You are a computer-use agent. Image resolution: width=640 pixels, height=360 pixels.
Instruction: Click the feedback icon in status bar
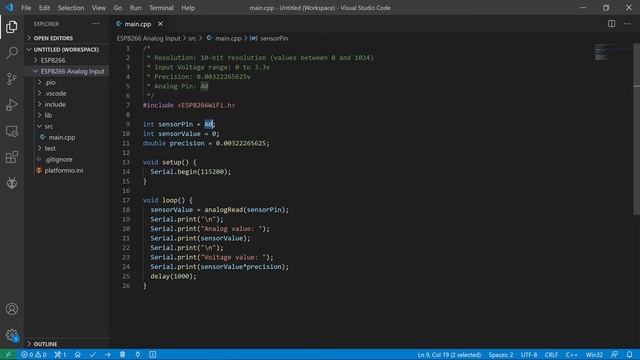tap(614, 355)
